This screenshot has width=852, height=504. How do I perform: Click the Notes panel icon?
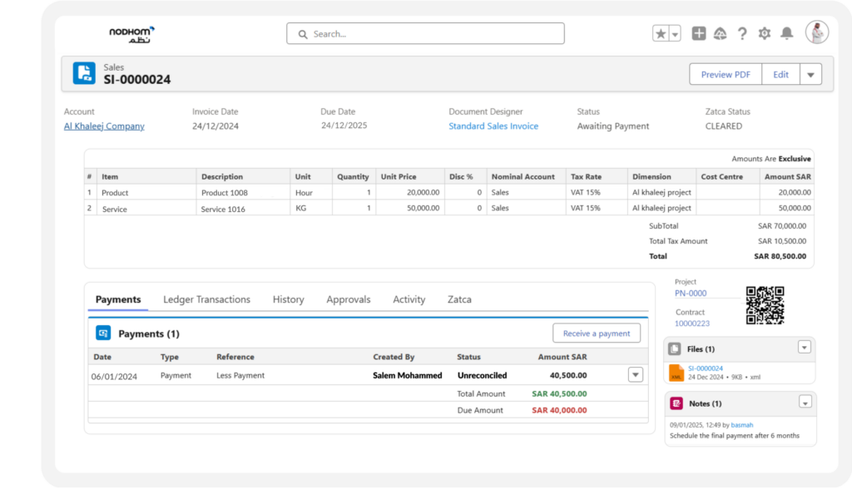click(x=676, y=403)
